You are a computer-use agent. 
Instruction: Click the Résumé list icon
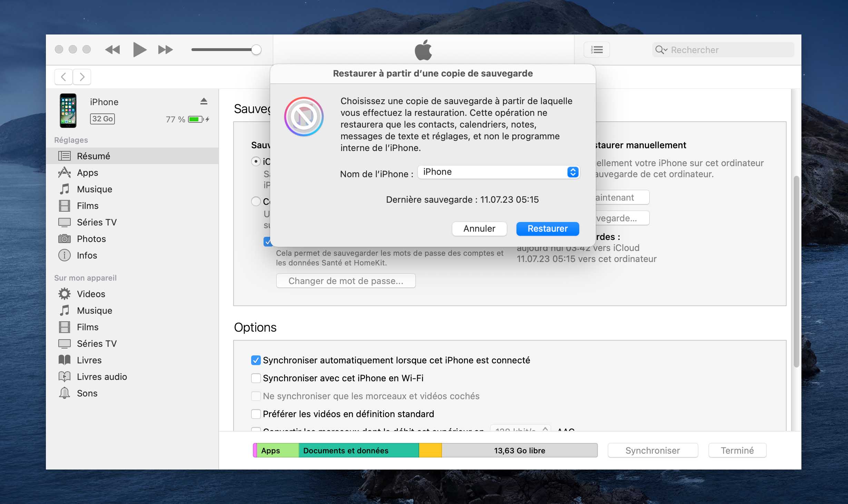point(65,156)
